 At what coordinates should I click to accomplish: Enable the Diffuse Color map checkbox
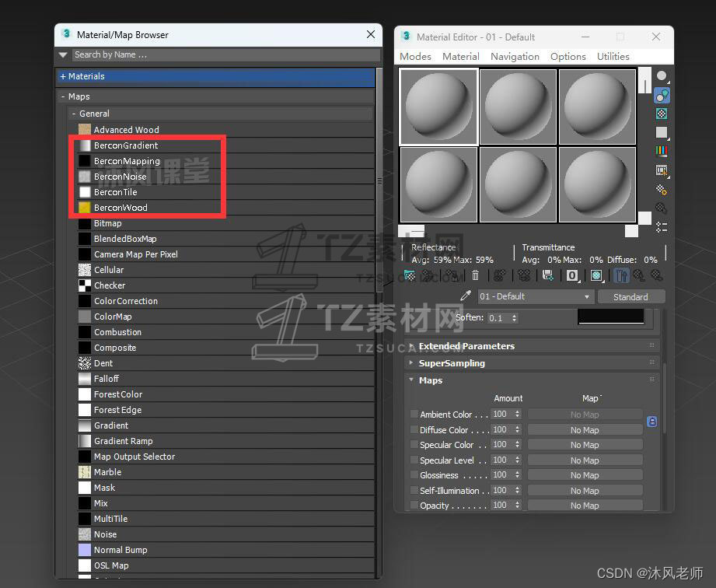point(414,429)
